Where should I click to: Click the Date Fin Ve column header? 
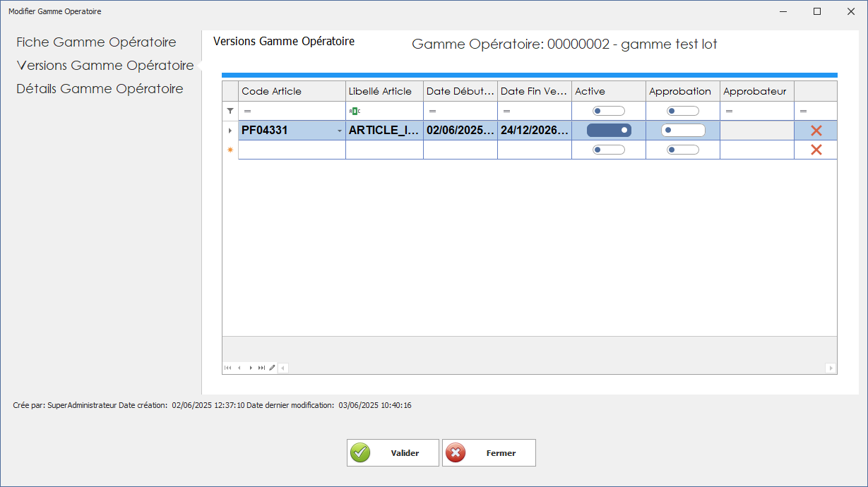click(533, 91)
